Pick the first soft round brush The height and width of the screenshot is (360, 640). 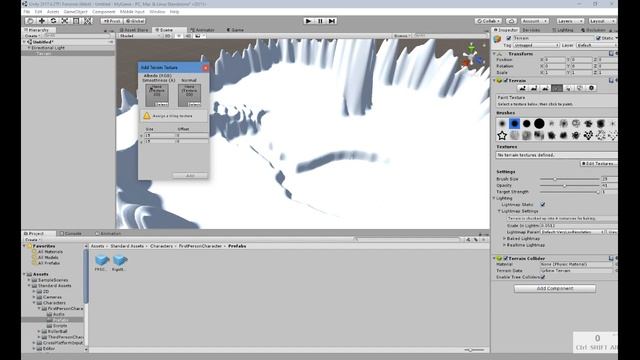point(502,123)
